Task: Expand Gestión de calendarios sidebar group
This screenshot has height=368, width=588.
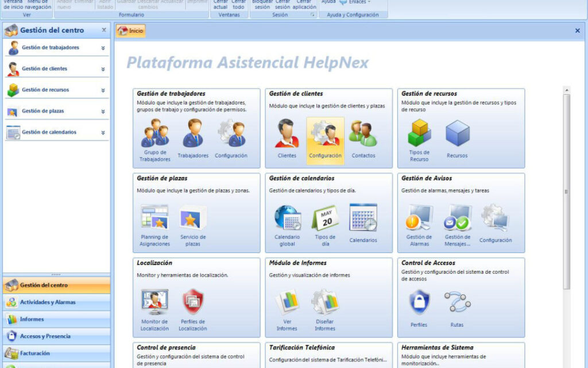Action: click(103, 133)
